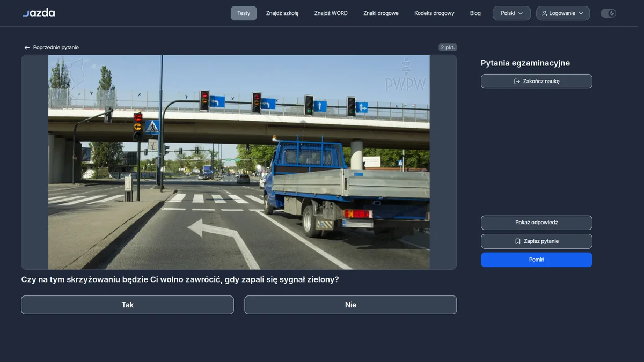644x362 pixels.
Task: Go to Znajdź szkołę
Action: pyautogui.click(x=282, y=13)
